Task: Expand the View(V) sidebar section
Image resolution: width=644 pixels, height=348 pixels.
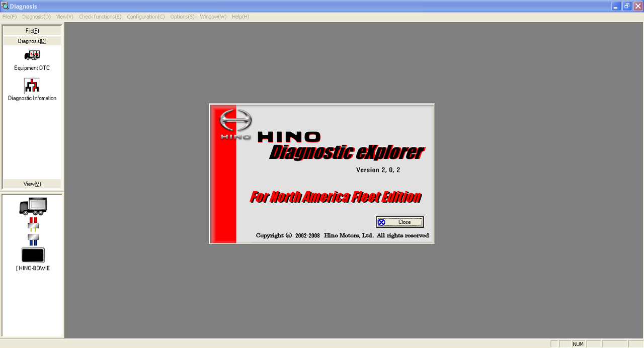Action: [x=32, y=184]
